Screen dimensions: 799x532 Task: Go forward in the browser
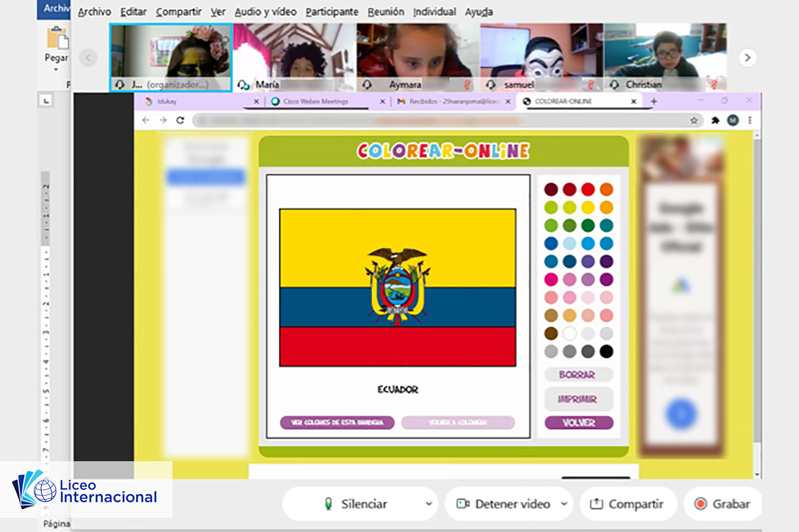163,120
